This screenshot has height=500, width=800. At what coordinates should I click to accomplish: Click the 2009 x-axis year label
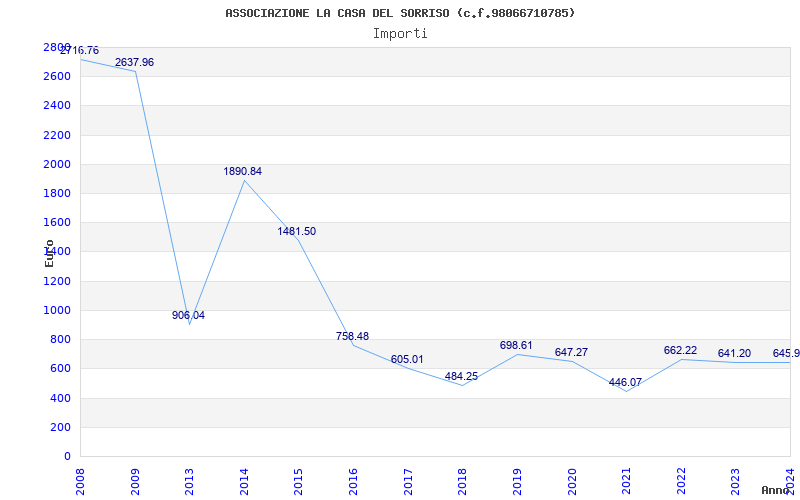coord(135,481)
